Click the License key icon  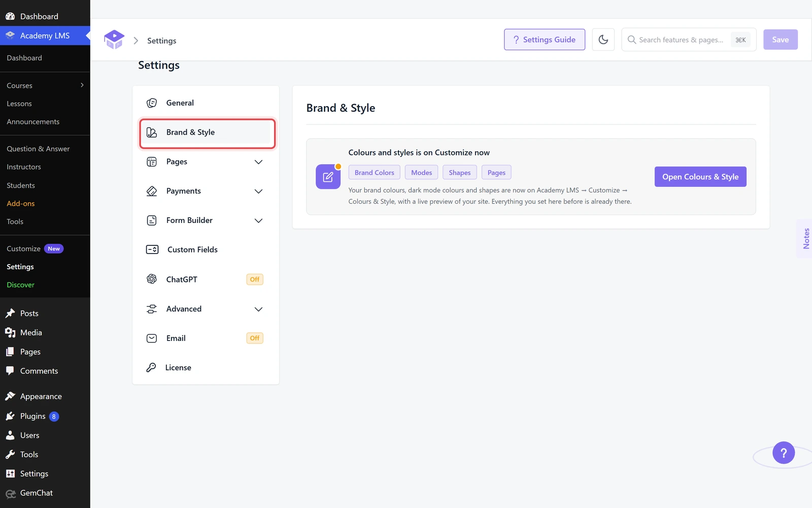pos(151,367)
